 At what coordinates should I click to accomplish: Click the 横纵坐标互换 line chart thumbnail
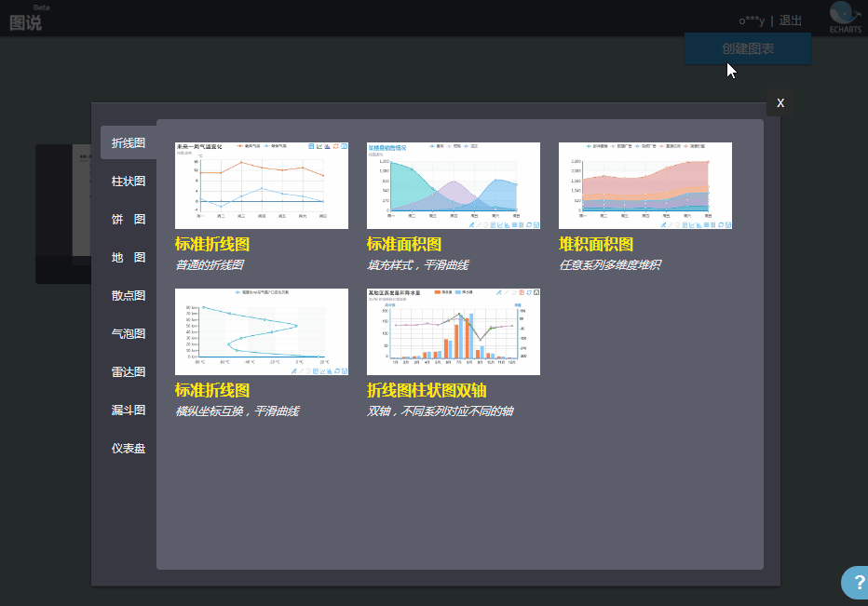[262, 331]
